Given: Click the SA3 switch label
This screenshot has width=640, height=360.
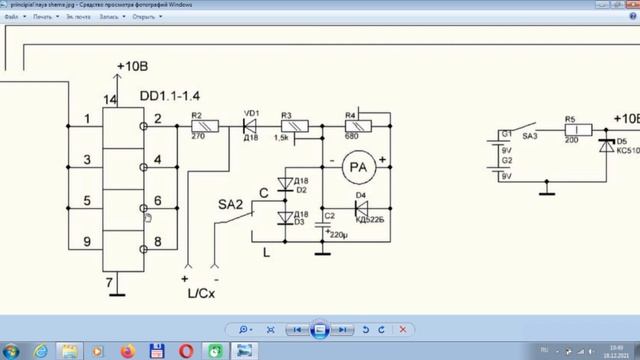Looking at the screenshot, I should tap(530, 136).
